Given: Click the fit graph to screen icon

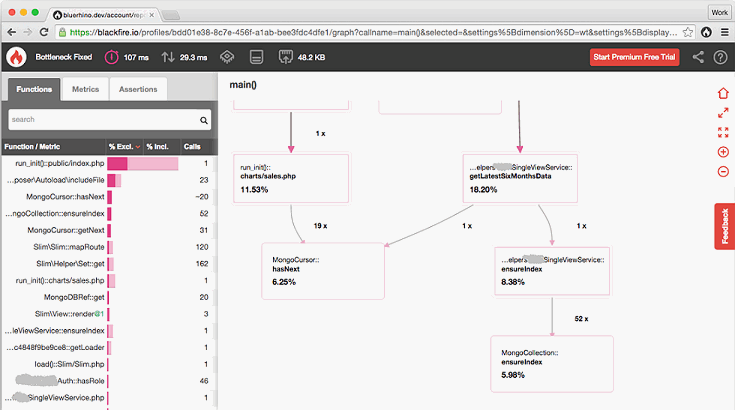Looking at the screenshot, I should pyautogui.click(x=723, y=132).
